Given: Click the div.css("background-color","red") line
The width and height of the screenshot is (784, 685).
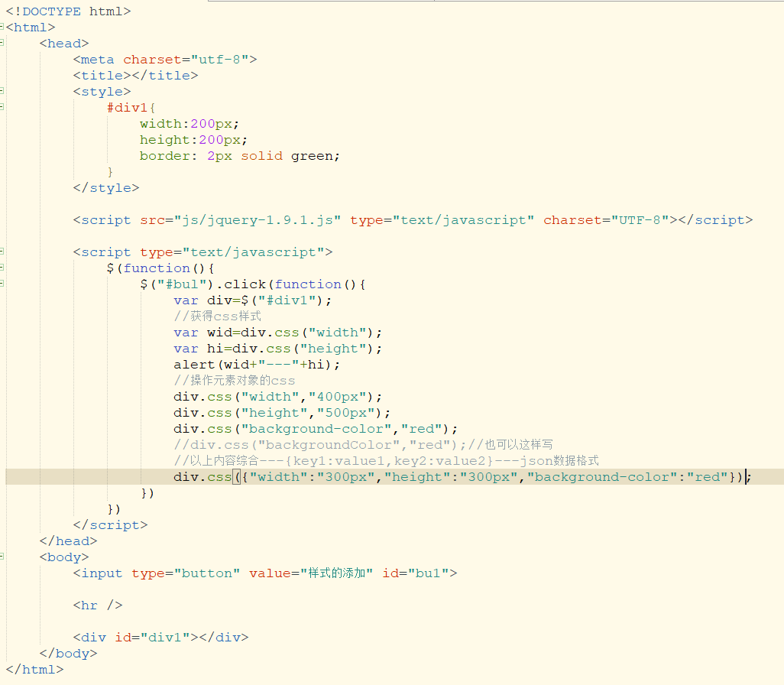Looking at the screenshot, I should [x=316, y=429].
